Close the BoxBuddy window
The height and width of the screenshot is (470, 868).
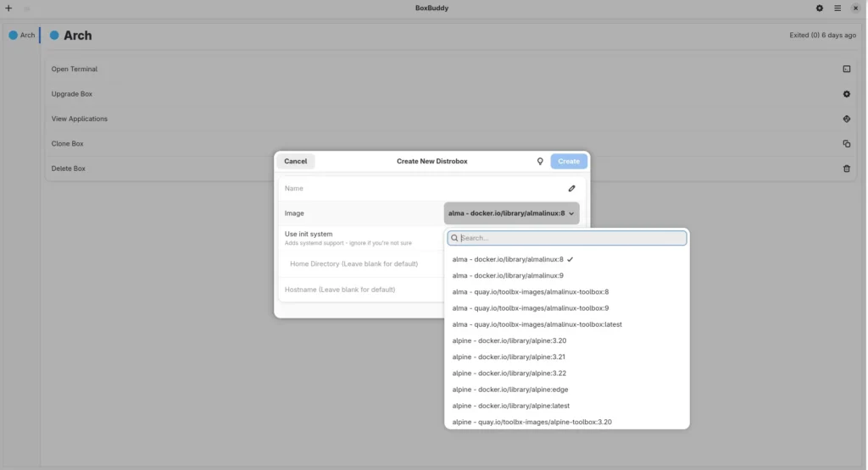pyautogui.click(x=855, y=8)
